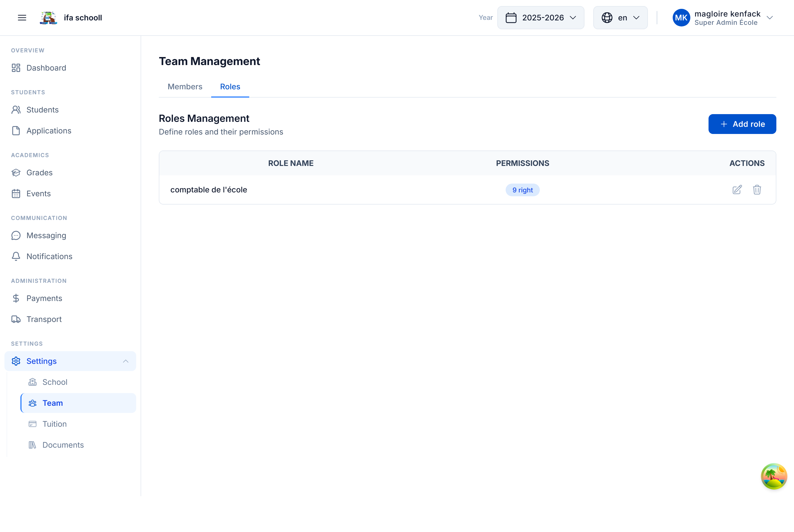Collapse the Settings submenu
This screenshot has width=794, height=532.
(x=126, y=361)
